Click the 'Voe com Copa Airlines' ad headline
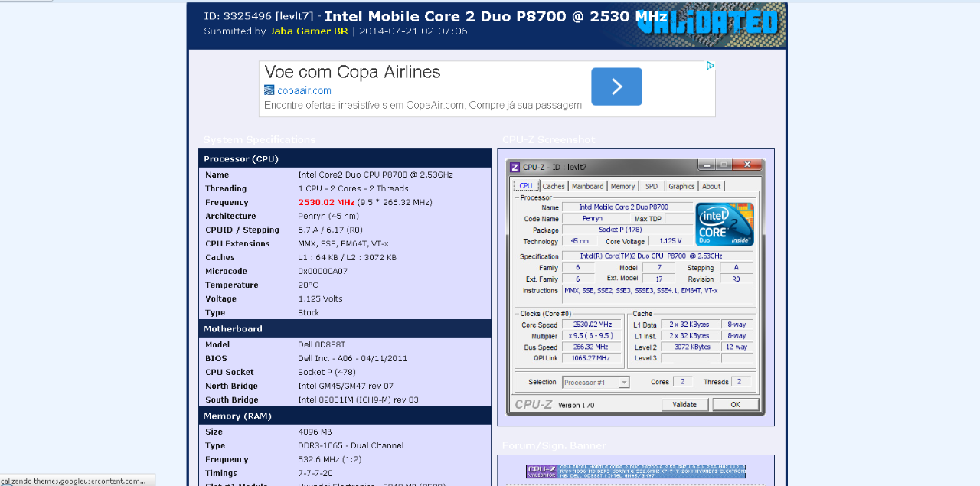The image size is (980, 486). pyautogui.click(x=352, y=72)
